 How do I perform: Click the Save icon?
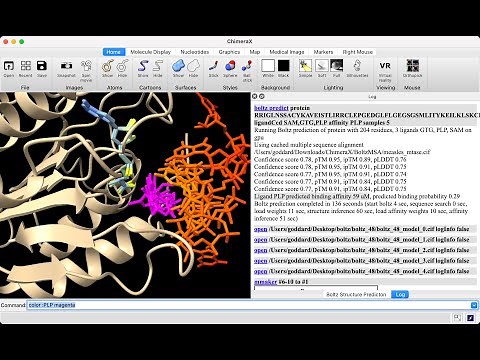point(42,66)
